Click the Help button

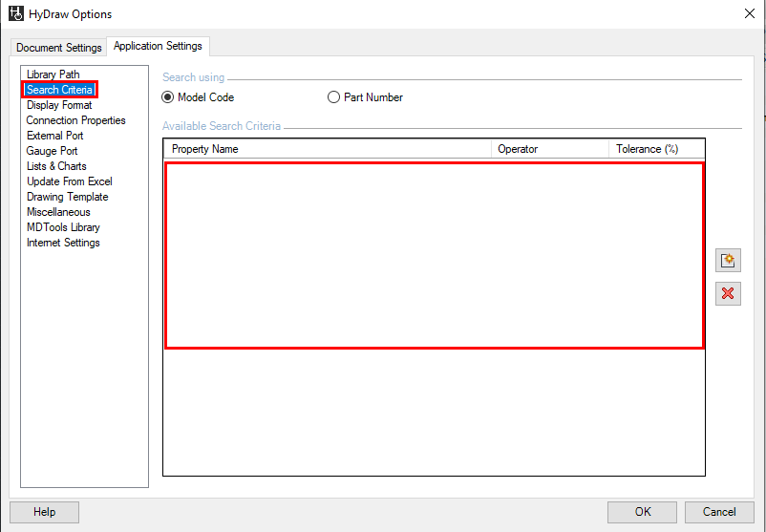[45, 512]
